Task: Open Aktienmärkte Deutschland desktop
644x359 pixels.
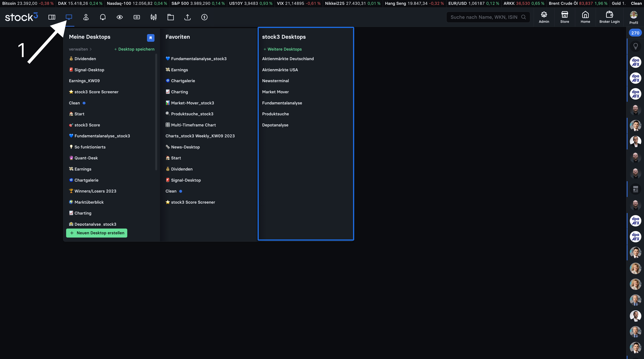Action: coord(288,59)
